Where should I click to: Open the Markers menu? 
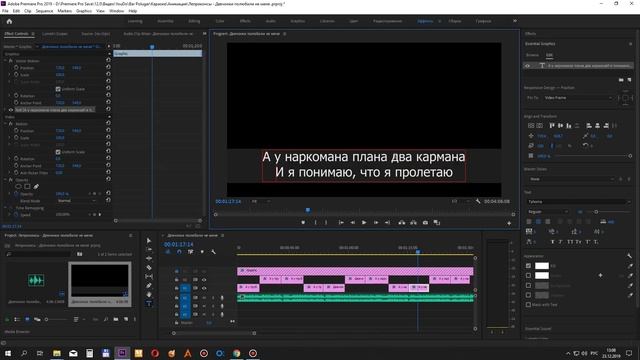pos(64,11)
